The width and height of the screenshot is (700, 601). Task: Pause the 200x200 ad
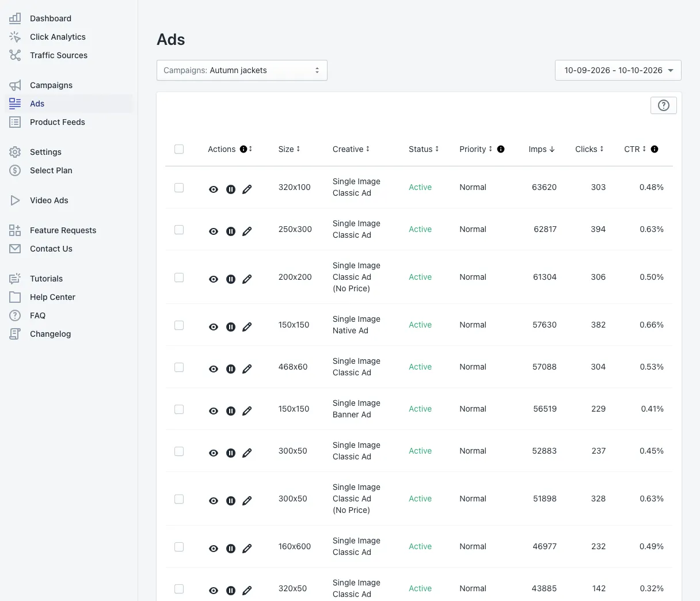pos(231,279)
